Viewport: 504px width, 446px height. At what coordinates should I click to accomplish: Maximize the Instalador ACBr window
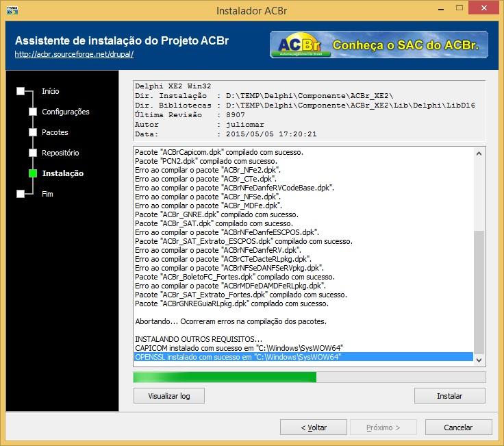point(459,8)
